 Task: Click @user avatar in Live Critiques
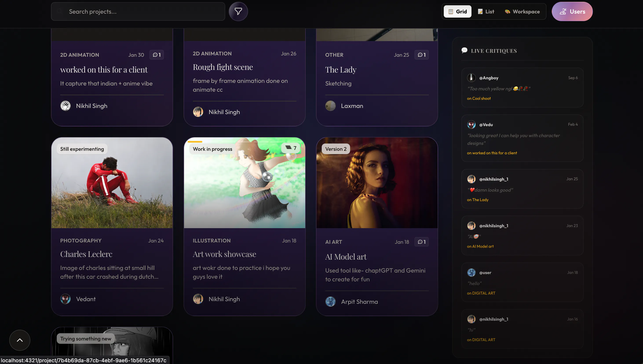coord(471,273)
